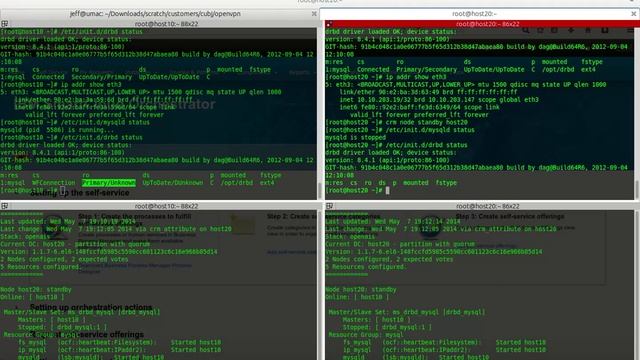Close the root@host20 tab
The image size is (640, 360).
[x=633, y=13]
